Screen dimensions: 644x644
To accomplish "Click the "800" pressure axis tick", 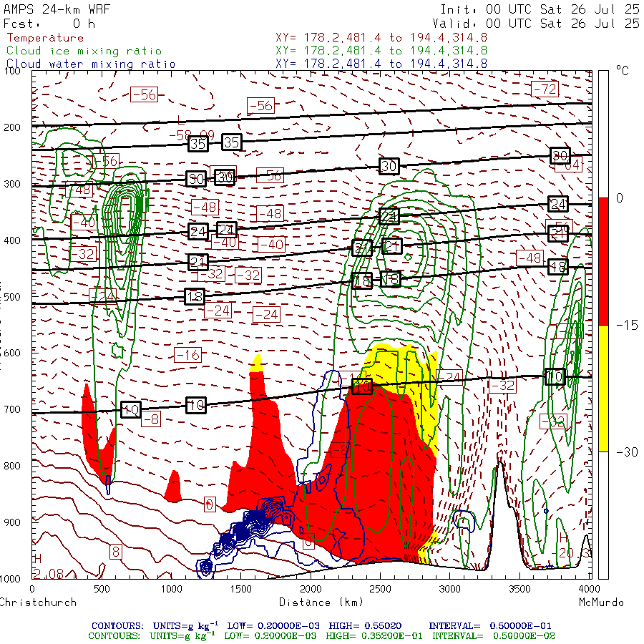I will (x=12, y=466).
